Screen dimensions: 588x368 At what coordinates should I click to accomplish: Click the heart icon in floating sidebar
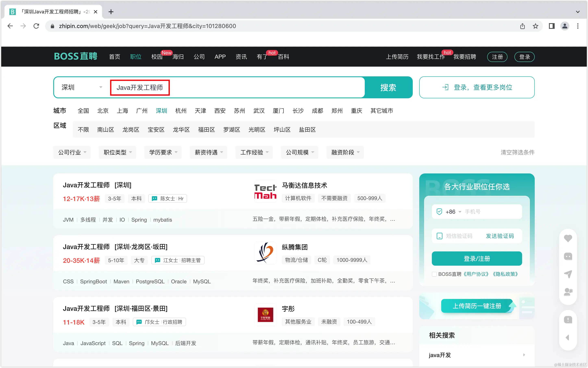coord(568,238)
